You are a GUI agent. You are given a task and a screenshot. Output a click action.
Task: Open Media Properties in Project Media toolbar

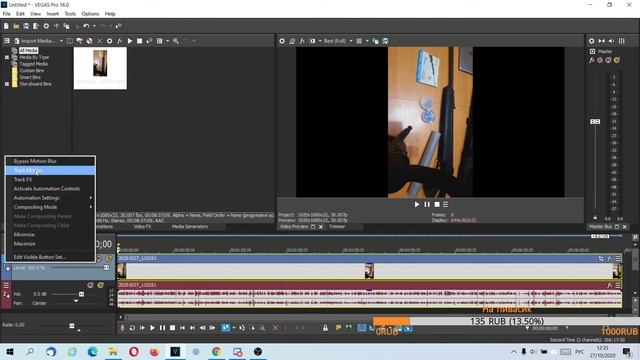click(x=109, y=41)
